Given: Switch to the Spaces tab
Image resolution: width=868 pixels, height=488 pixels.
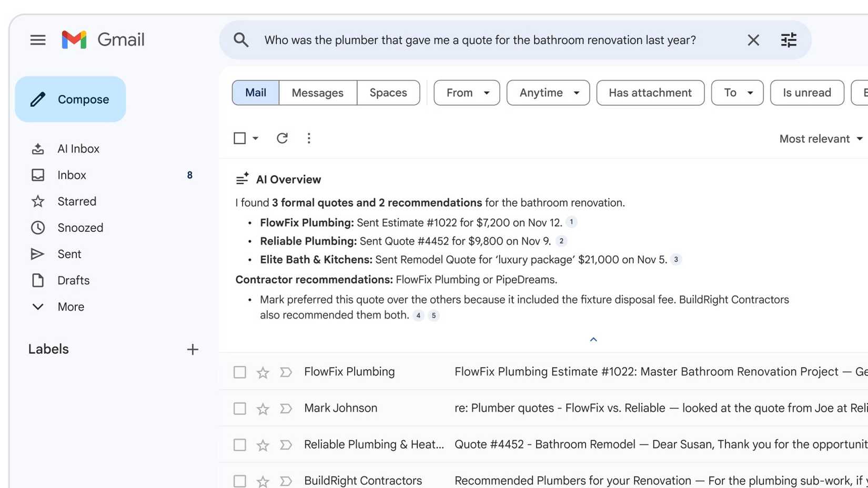Looking at the screenshot, I should click(x=388, y=93).
